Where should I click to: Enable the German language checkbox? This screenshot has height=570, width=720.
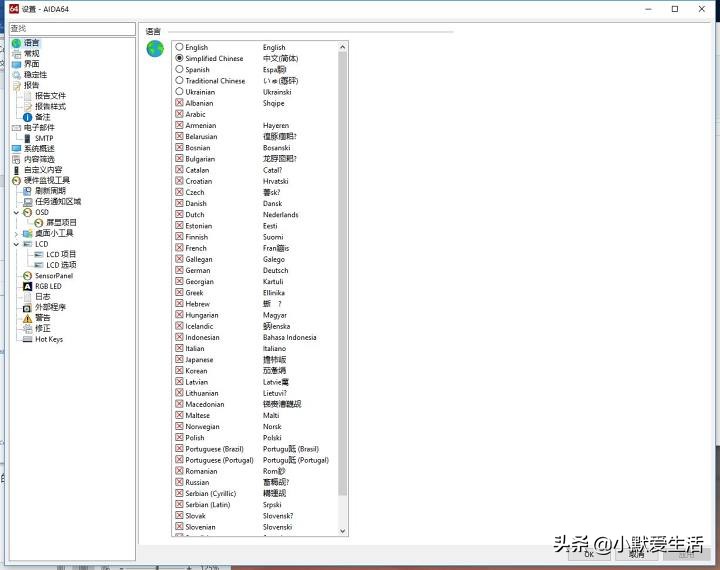coord(180,270)
